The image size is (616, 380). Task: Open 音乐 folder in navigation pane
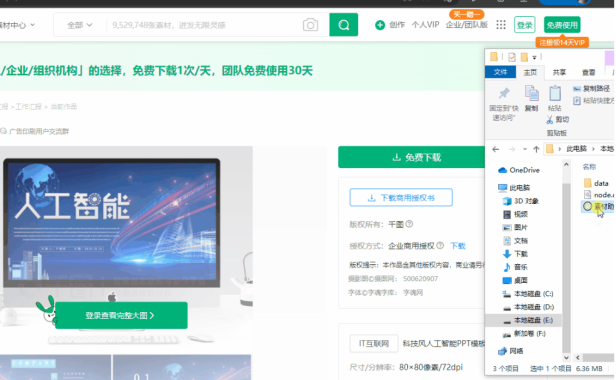(515, 267)
